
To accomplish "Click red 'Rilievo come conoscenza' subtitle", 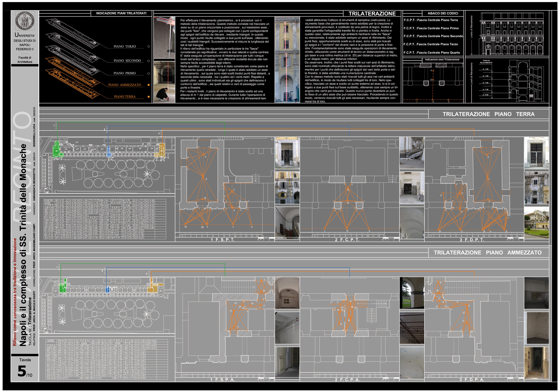I will pyautogui.click(x=15, y=292).
